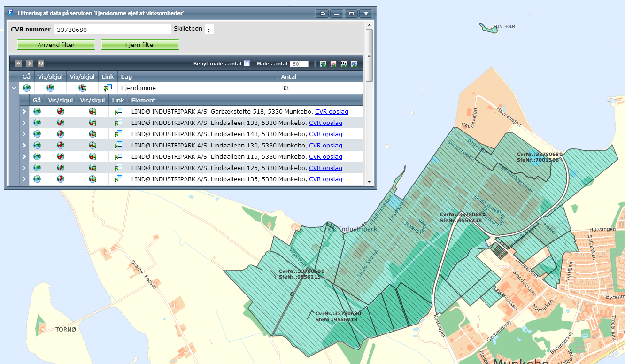
Task: Expand the Lindøalleen 143 row
Action: (x=24, y=134)
